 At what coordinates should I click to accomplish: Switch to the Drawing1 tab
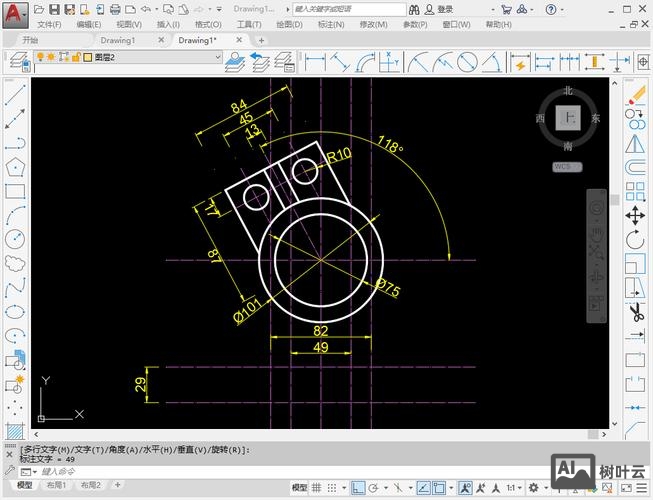[118, 41]
